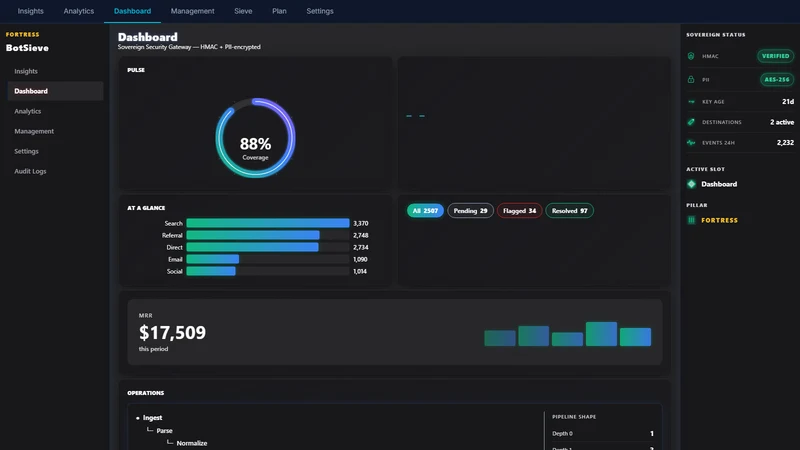The height and width of the screenshot is (450, 800).
Task: Switch to the Analytics top tab
Action: tap(79, 11)
